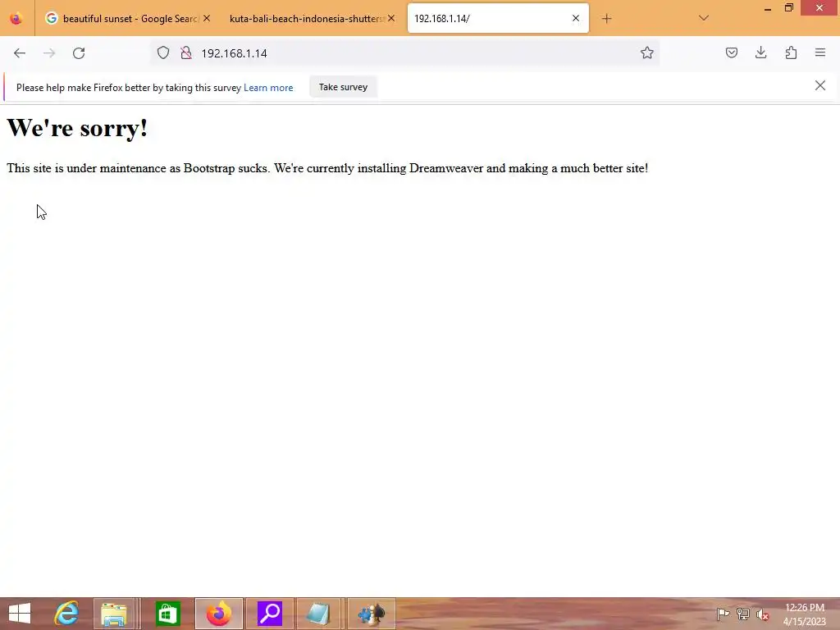Viewport: 840px width, 630px height.
Task: Save page to Pocket
Action: [731, 52]
